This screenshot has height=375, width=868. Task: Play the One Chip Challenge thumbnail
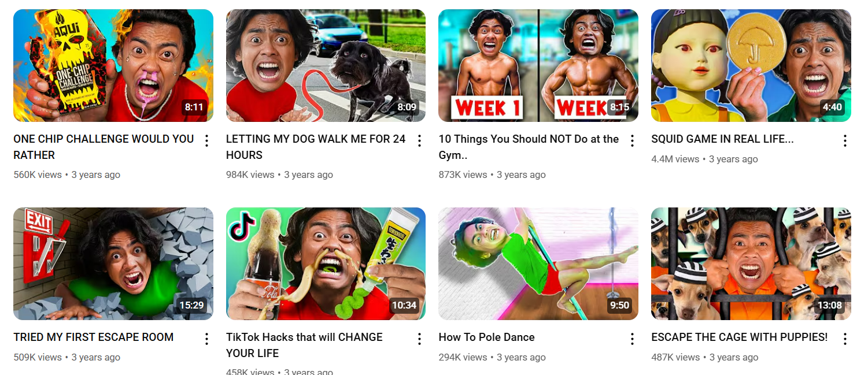pyautogui.click(x=113, y=65)
